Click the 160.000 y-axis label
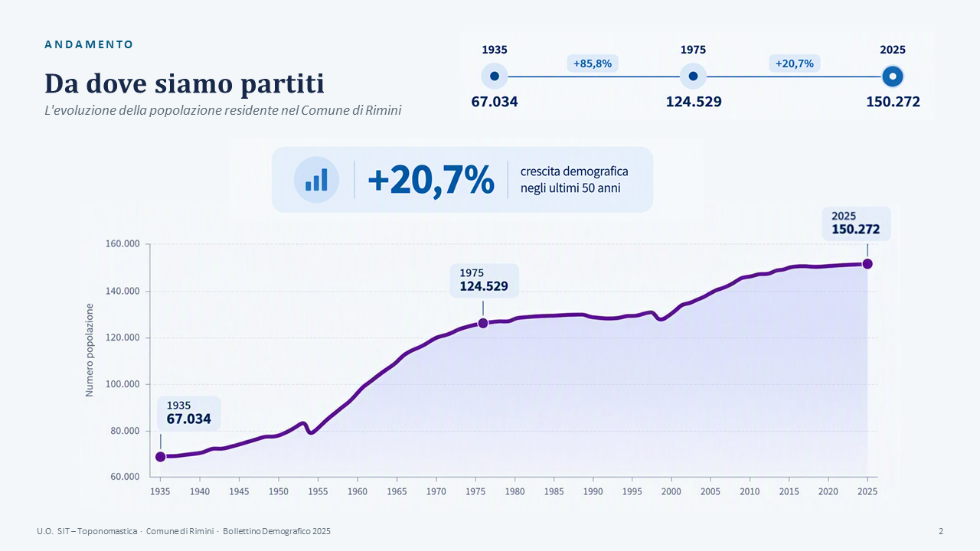This screenshot has width=980, height=551. [x=122, y=244]
